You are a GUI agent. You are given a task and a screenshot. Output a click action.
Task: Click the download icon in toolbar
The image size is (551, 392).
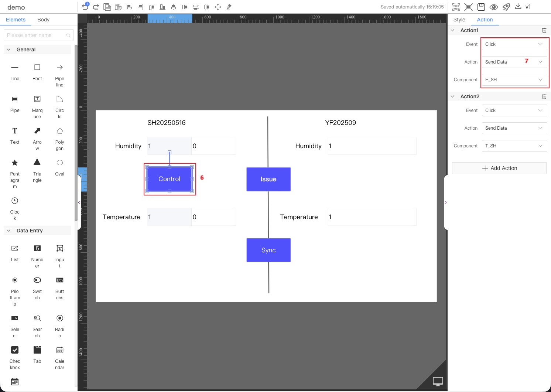pyautogui.click(x=518, y=6)
